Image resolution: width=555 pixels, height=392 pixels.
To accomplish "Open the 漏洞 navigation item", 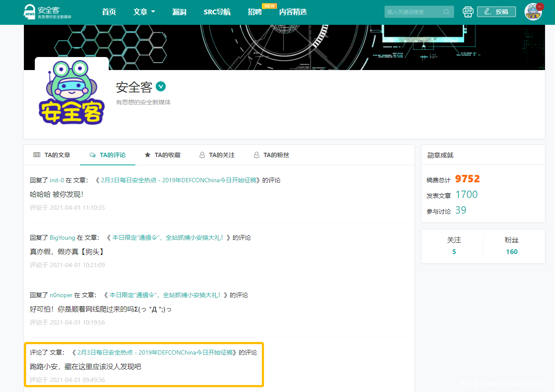I will coord(179,12).
